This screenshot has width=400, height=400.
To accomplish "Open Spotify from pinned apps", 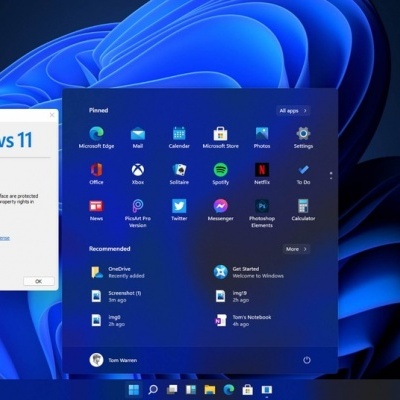I will [220, 174].
